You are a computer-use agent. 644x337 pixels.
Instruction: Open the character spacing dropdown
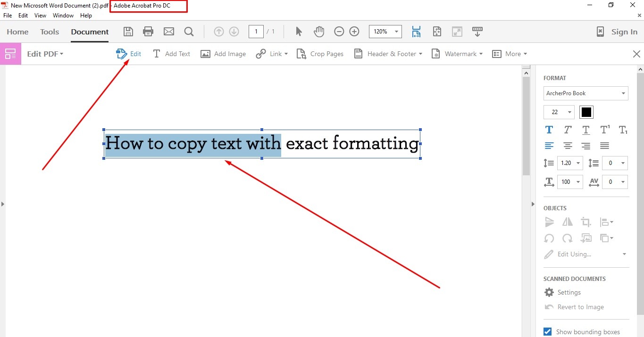(615, 182)
